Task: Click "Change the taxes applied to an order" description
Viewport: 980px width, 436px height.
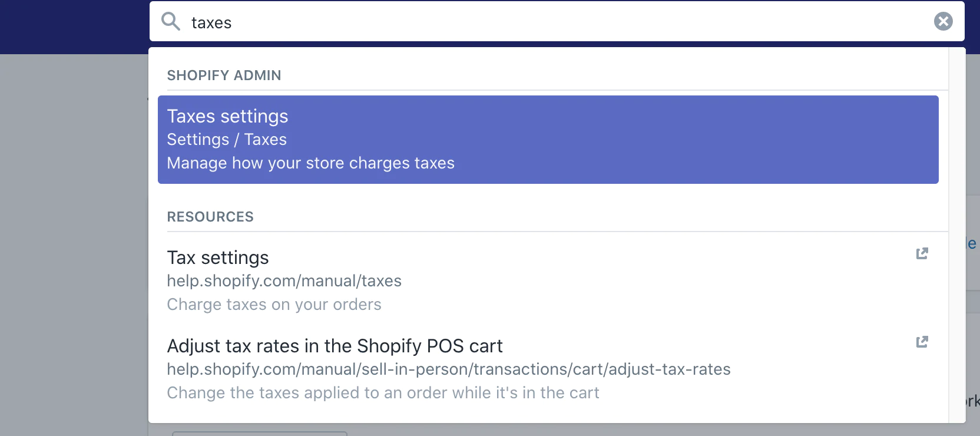Action: point(383,393)
